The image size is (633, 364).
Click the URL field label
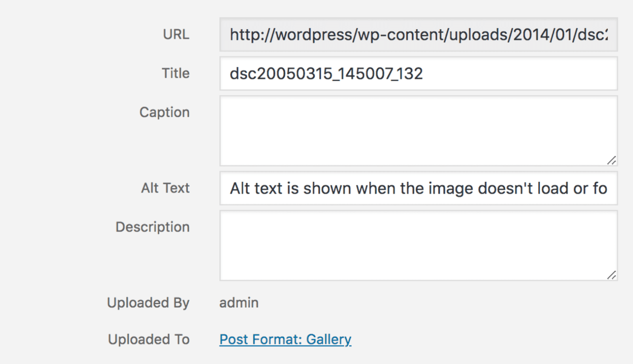tap(176, 35)
